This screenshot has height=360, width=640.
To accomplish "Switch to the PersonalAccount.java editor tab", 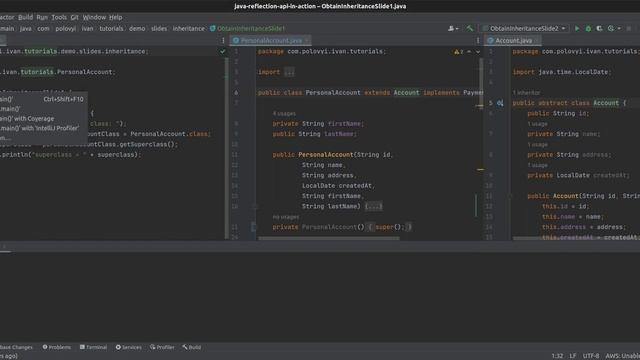I will click(x=271, y=40).
